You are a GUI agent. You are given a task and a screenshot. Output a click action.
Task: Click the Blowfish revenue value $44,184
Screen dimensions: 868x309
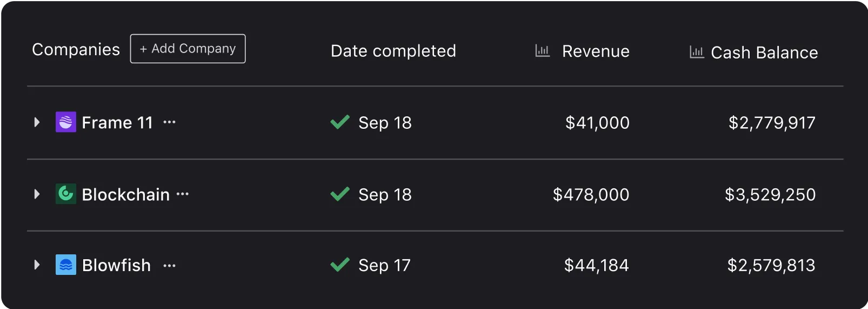pyautogui.click(x=597, y=265)
